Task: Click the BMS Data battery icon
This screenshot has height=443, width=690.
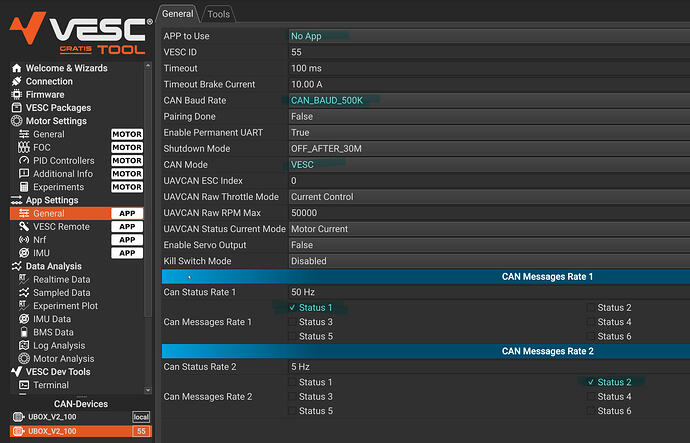Action: pos(24,332)
